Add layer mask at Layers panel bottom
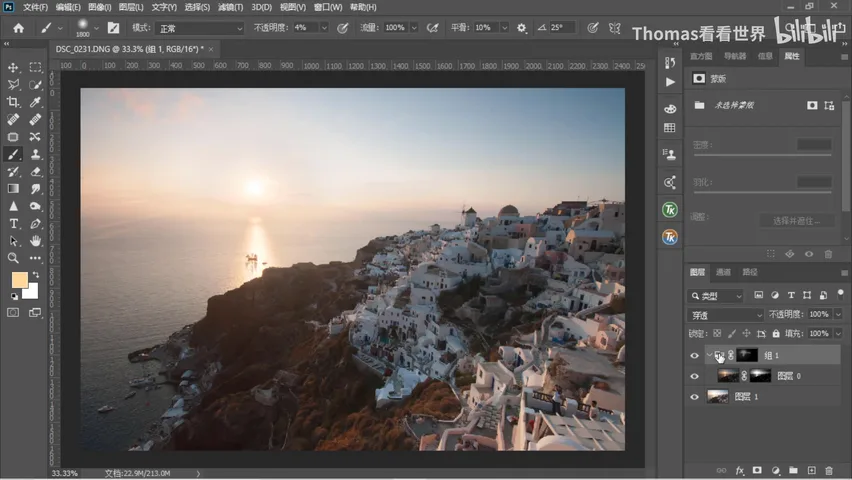This screenshot has height=480, width=852. coord(757,470)
